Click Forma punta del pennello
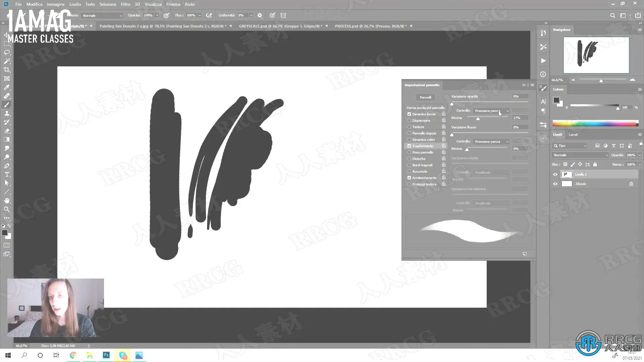The width and height of the screenshot is (644, 362). click(x=425, y=108)
